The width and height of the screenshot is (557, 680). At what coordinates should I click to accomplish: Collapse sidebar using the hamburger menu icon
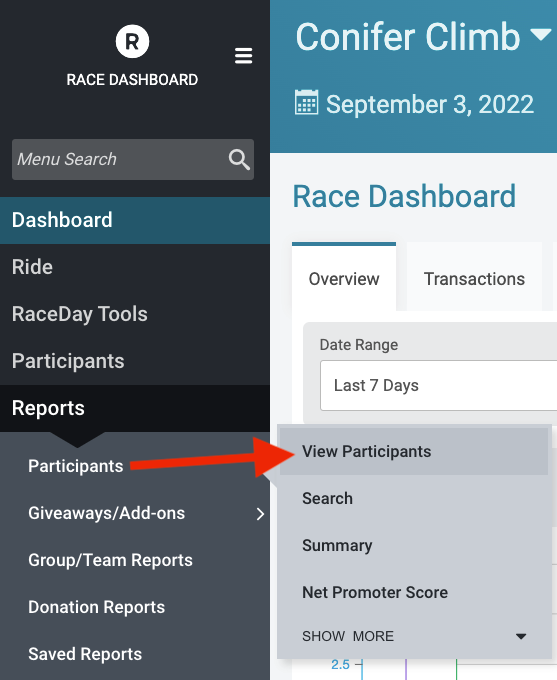[x=243, y=56]
